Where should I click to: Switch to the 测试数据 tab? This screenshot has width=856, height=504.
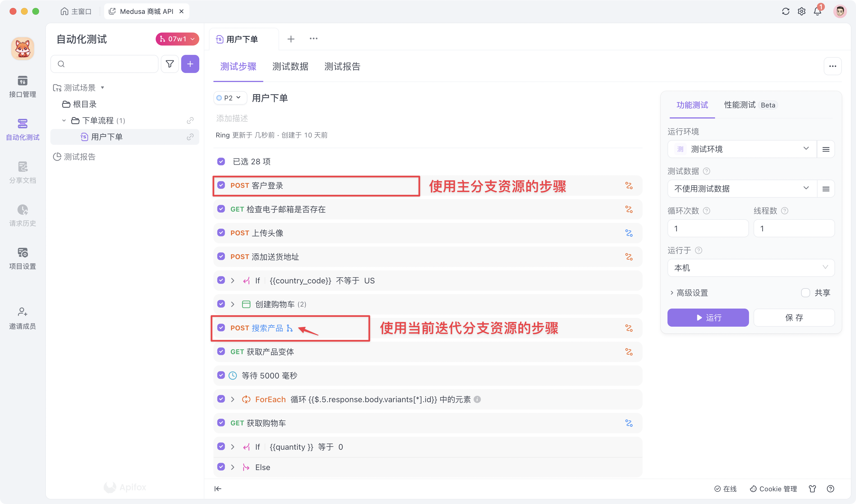coord(290,66)
